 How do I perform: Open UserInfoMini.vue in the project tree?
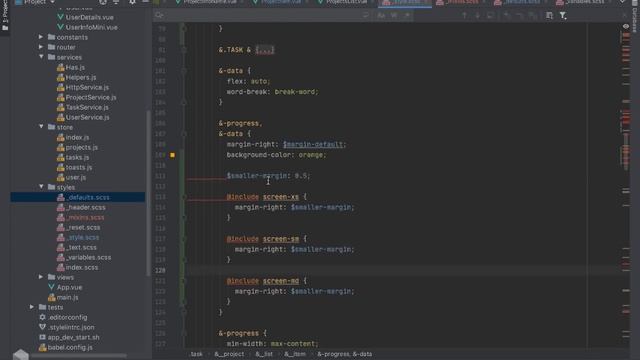click(91, 27)
